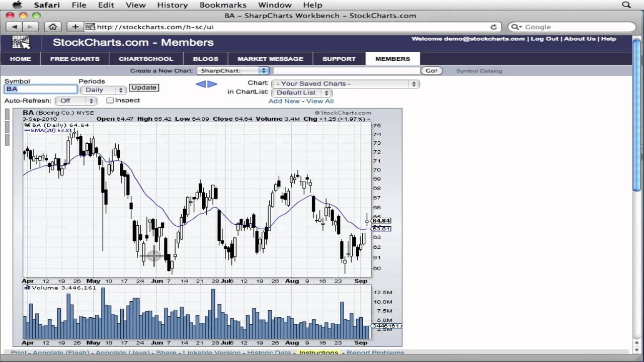This screenshot has height=362, width=644.
Task: Expand the Your Saved Charts dropdown
Action: [x=345, y=84]
